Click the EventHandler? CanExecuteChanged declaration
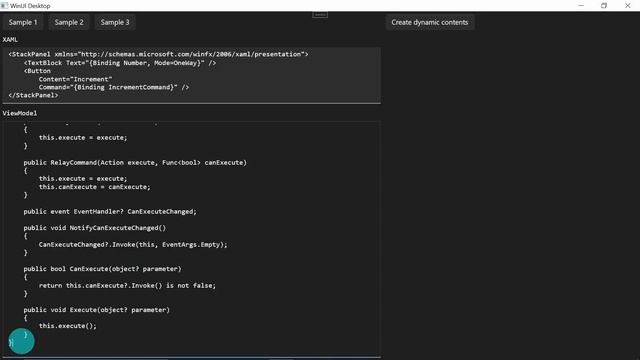640x360 pixels. click(x=110, y=211)
